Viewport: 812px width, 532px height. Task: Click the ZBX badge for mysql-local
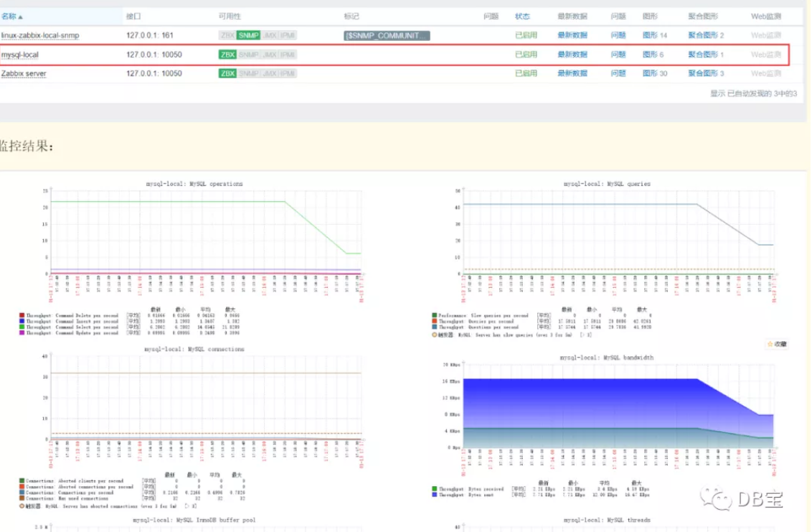click(x=227, y=55)
